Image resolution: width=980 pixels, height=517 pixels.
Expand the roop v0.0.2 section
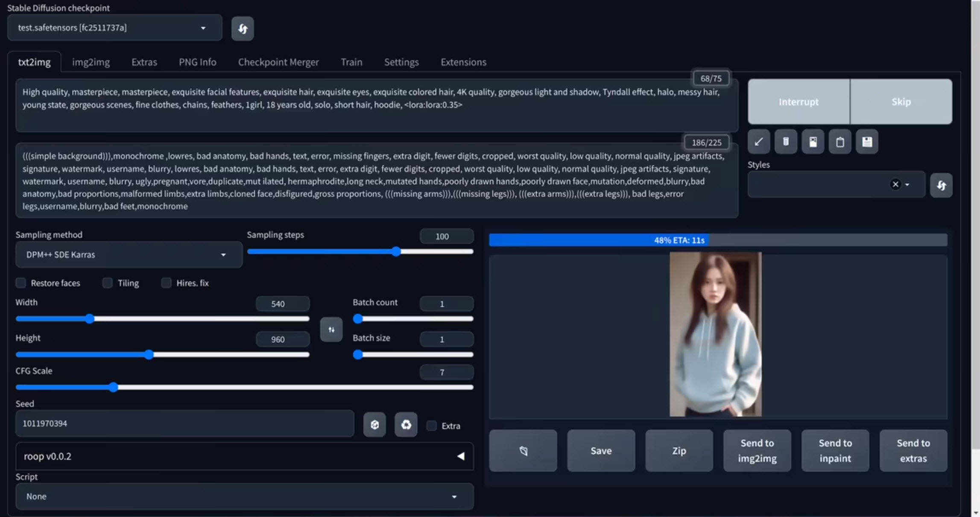[460, 456]
